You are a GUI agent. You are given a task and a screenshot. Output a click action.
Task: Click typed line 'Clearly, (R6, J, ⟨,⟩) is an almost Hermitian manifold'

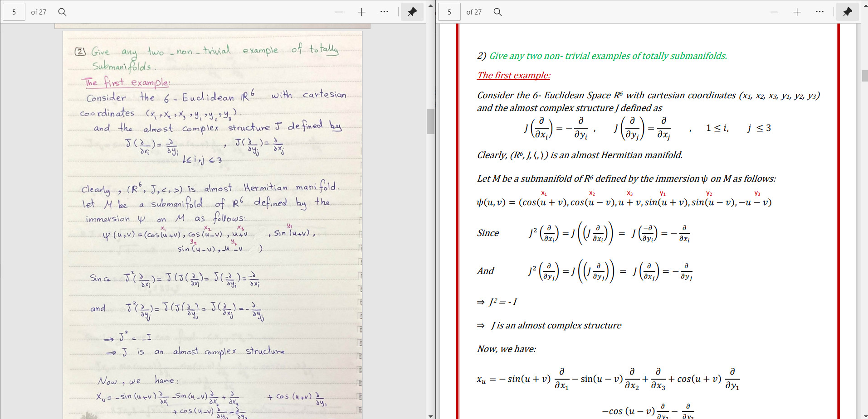(x=580, y=155)
